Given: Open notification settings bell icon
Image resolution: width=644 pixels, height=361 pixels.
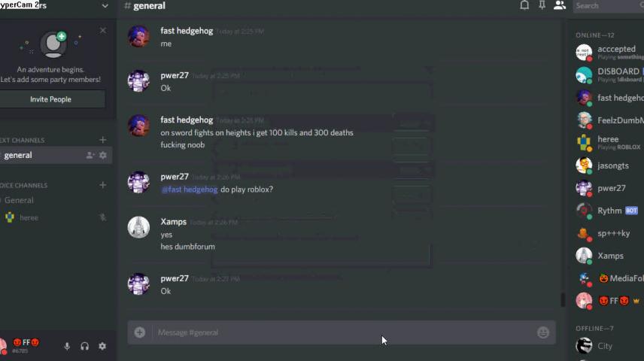Looking at the screenshot, I should [x=524, y=5].
